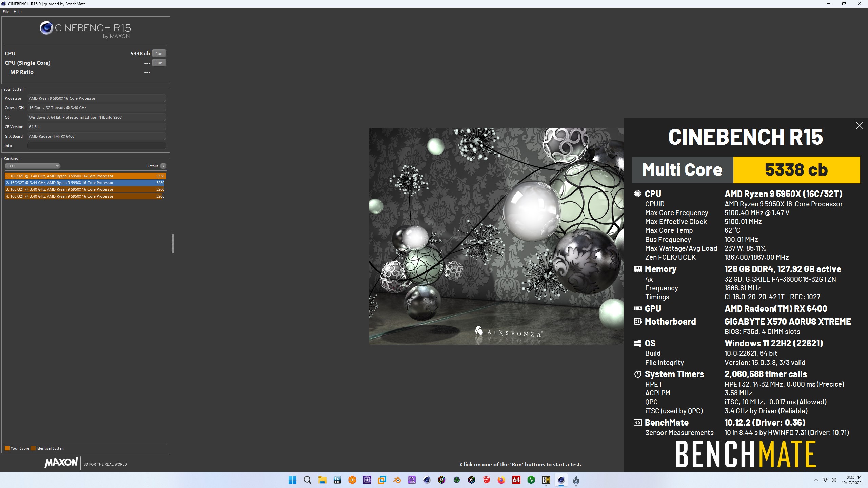Click the rendered AIXSPONZA scene image

[496, 236]
